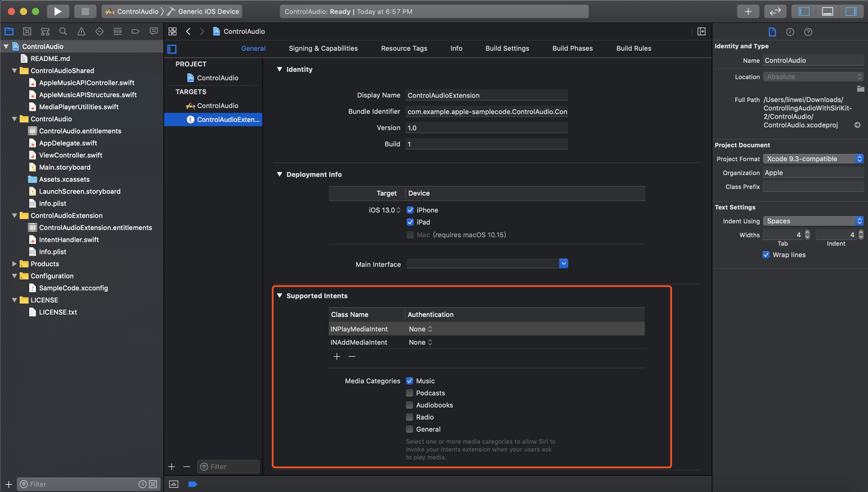Collapse the Deployment Info section

[279, 174]
